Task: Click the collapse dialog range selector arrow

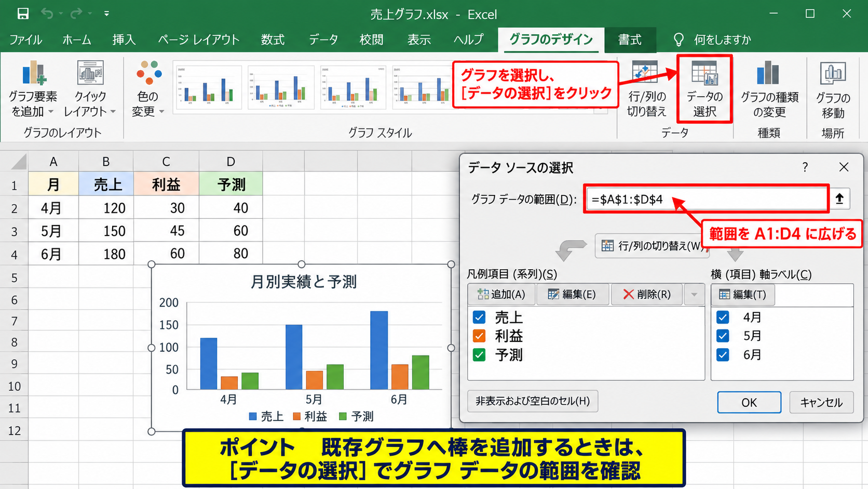Action: pyautogui.click(x=839, y=199)
